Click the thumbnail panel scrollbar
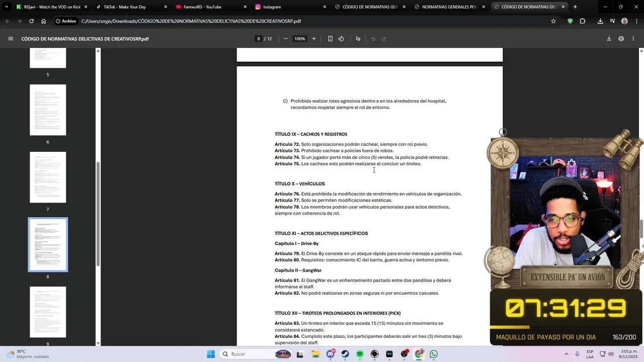 pos(98,214)
